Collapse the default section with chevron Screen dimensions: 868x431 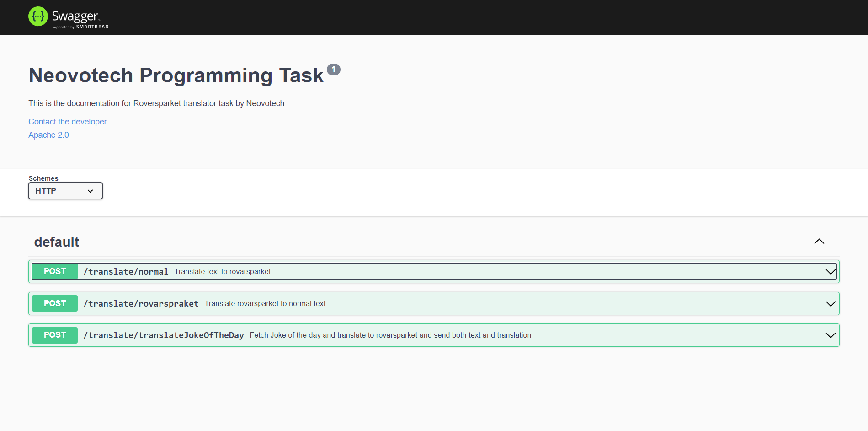(819, 242)
